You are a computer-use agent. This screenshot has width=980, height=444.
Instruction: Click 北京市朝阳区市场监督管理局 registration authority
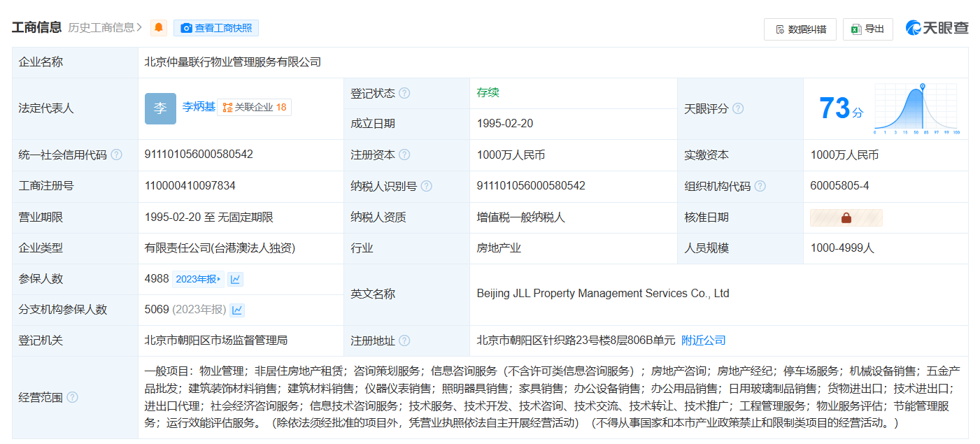(216, 341)
